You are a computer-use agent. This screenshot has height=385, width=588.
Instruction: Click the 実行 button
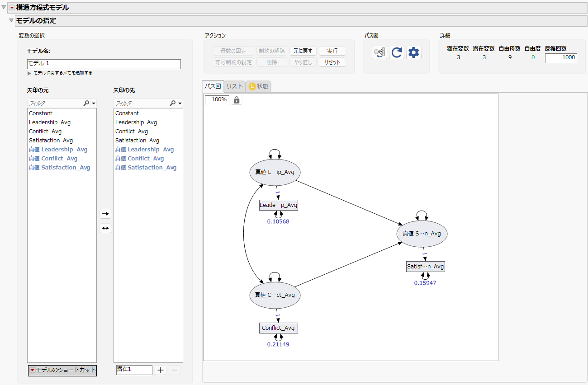pos(332,51)
